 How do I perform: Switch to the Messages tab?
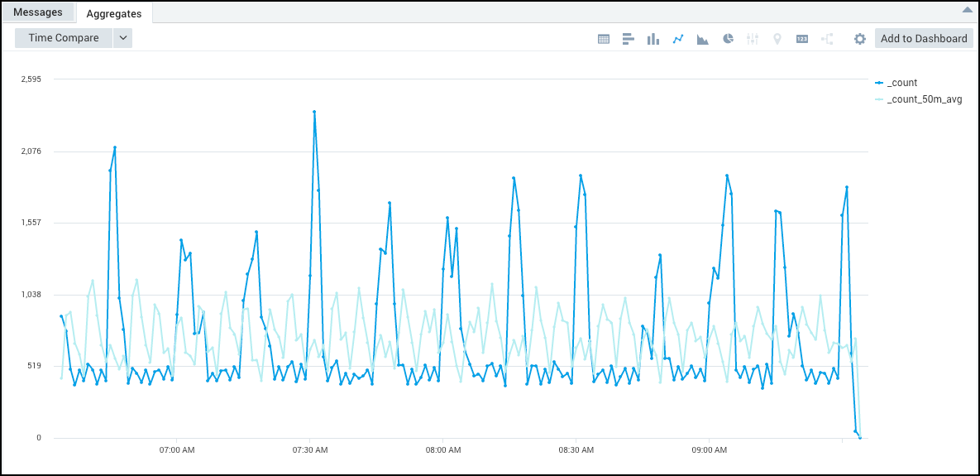38,12
